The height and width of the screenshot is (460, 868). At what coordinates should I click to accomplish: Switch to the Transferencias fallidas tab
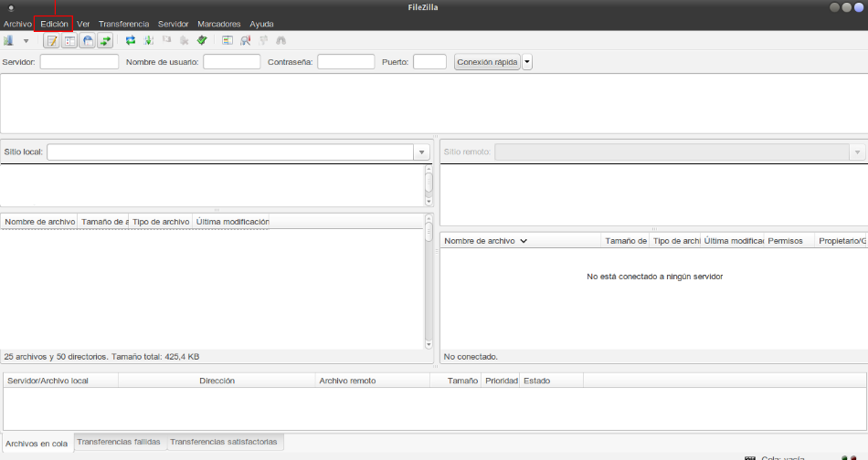pyautogui.click(x=119, y=442)
